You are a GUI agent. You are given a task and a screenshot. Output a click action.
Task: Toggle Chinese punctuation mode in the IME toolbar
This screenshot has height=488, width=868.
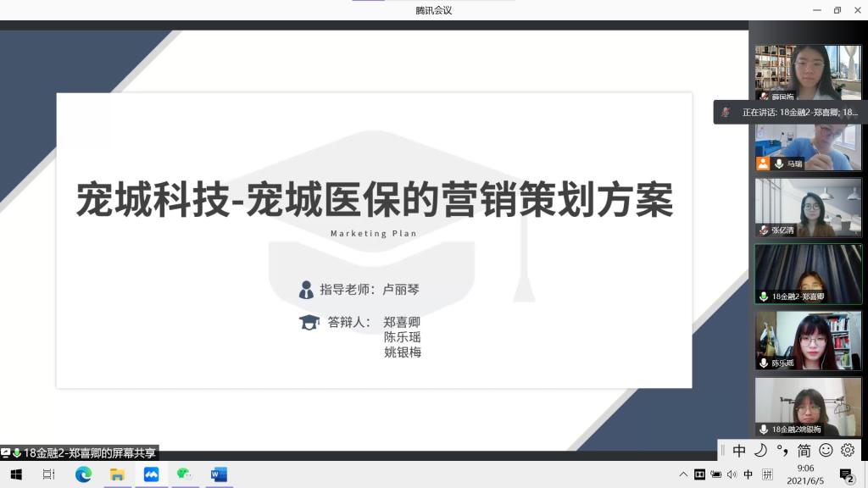(782, 451)
